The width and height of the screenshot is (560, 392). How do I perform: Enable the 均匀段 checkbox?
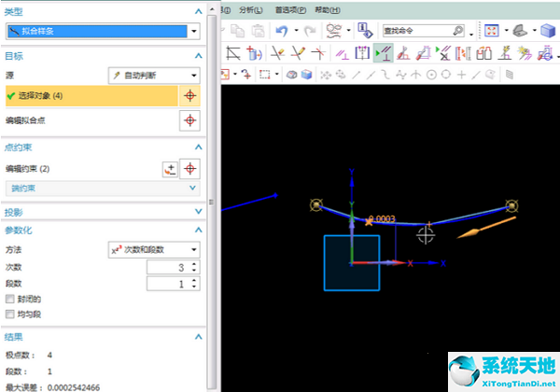(9, 315)
